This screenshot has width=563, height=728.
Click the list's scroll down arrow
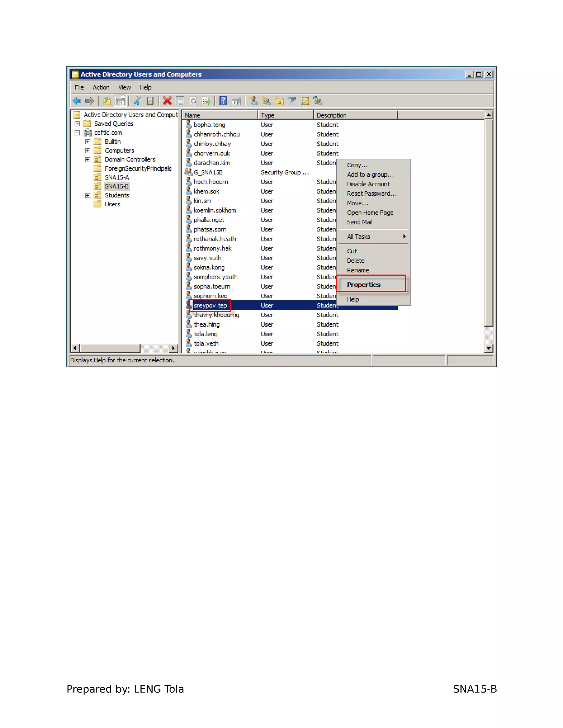coord(489,348)
